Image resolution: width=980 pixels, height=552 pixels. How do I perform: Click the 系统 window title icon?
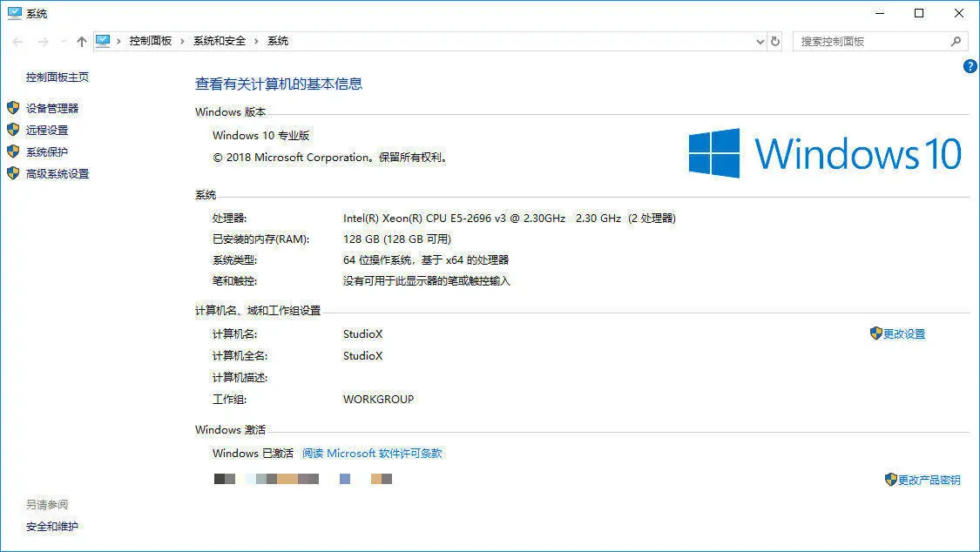pos(15,13)
